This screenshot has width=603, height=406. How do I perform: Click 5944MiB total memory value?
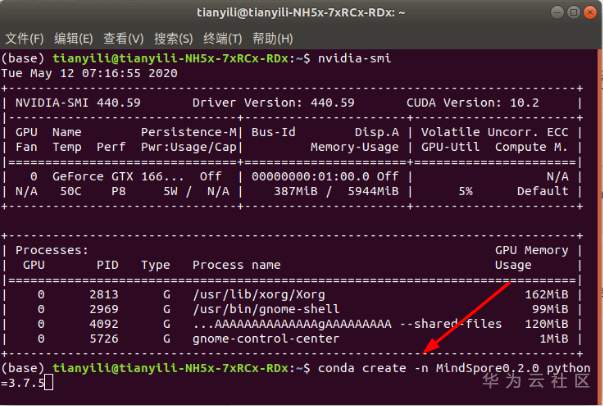tap(373, 191)
